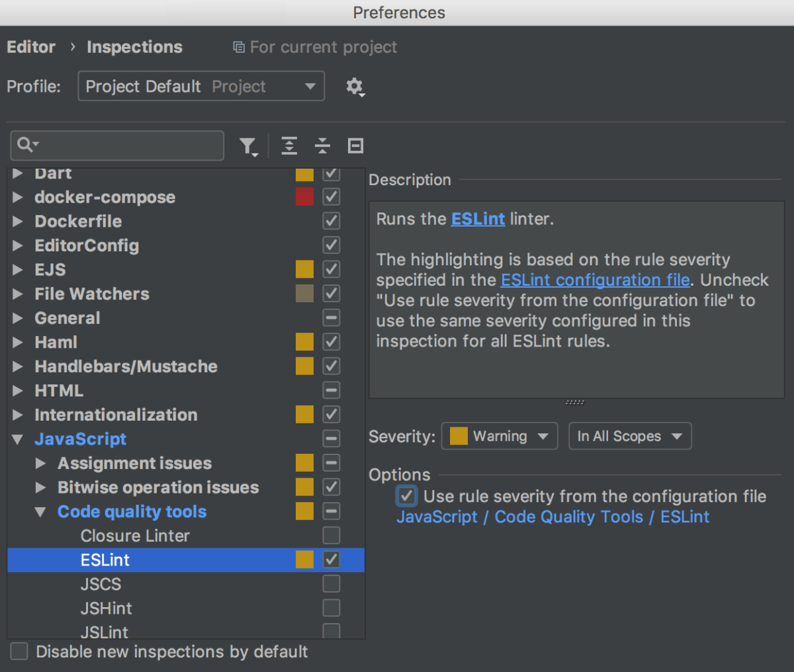Viewport: 794px width, 672px height.
Task: Follow the 'ESLint configuration file' link
Action: (x=595, y=280)
